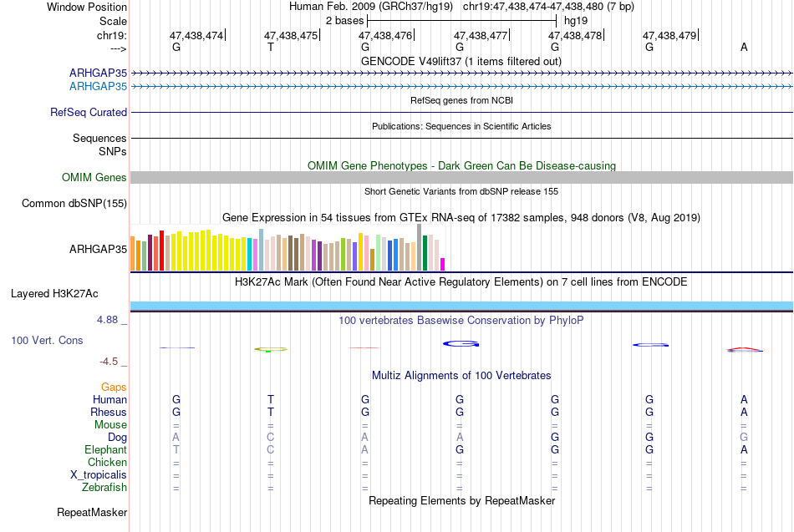Select the OMIM Genes track label
The height and width of the screenshot is (532, 794).
click(94, 178)
